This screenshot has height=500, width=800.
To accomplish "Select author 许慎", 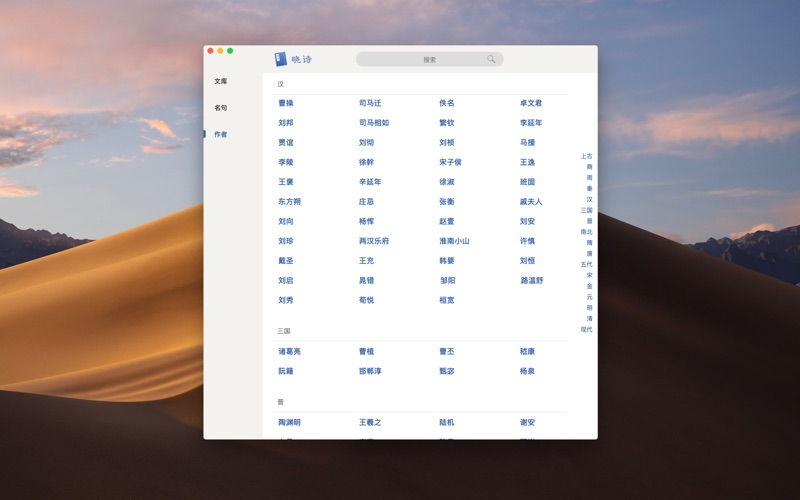I will 527,241.
